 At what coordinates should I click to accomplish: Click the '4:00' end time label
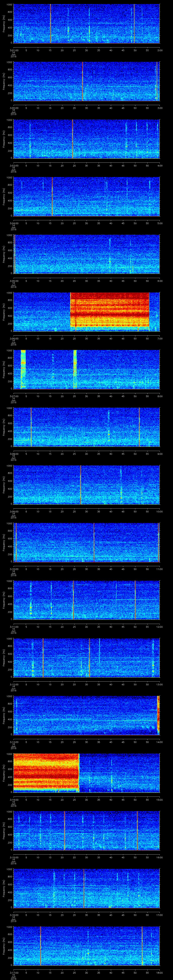[x=160, y=165]
